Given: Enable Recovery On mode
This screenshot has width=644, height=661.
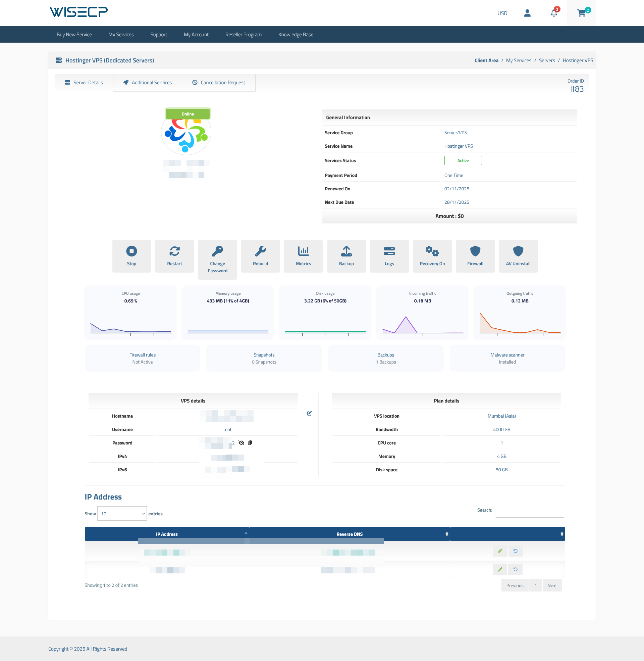Looking at the screenshot, I should point(432,256).
